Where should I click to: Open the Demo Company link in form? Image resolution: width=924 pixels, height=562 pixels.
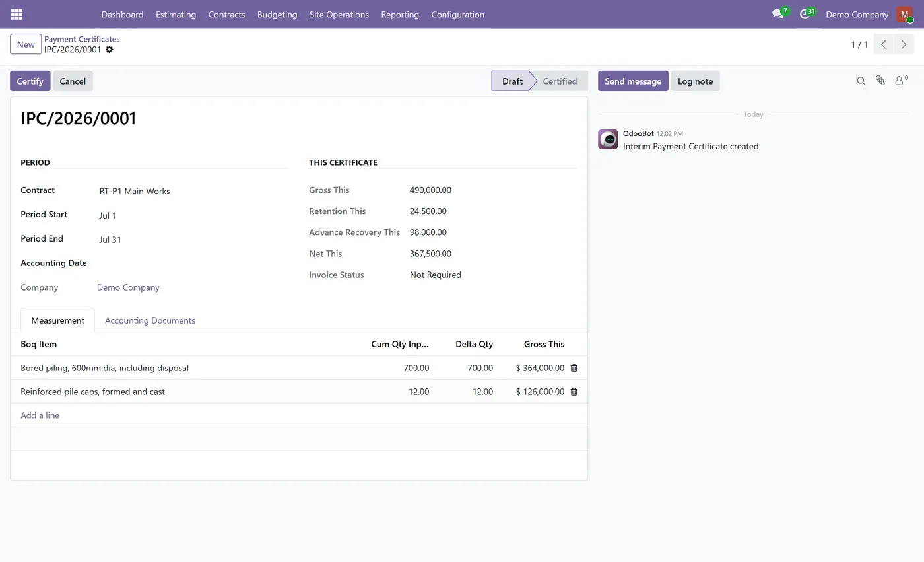pyautogui.click(x=128, y=287)
